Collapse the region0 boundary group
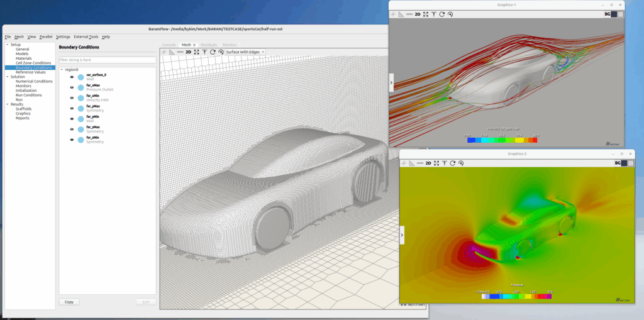 point(62,70)
